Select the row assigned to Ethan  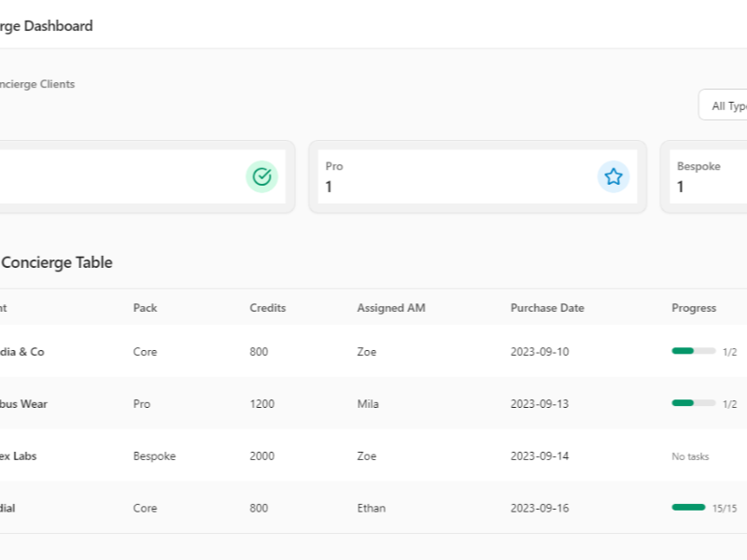point(373,508)
